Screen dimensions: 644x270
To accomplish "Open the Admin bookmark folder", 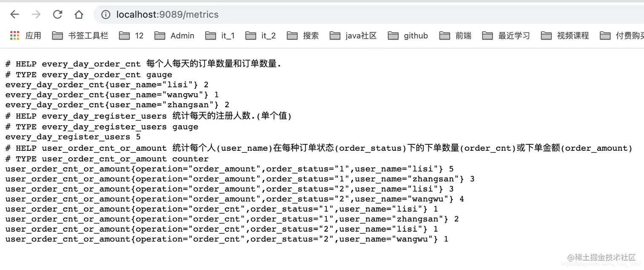I will point(174,36).
